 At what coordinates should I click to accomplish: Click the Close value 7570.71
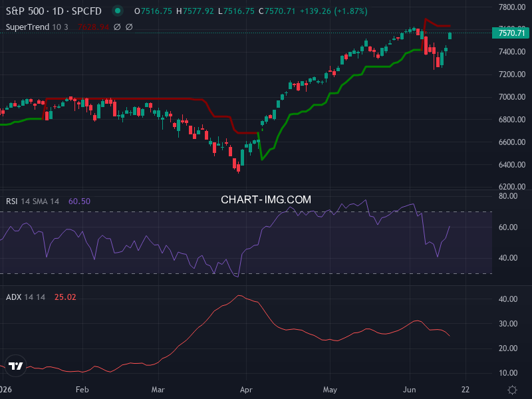[280, 11]
